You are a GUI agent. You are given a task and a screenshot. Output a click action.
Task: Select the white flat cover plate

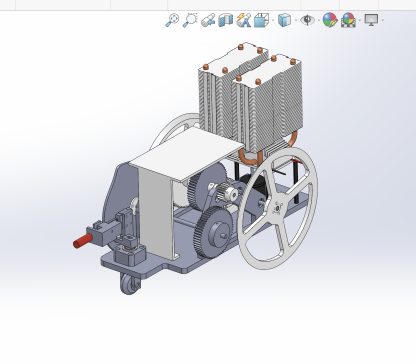coord(186,155)
